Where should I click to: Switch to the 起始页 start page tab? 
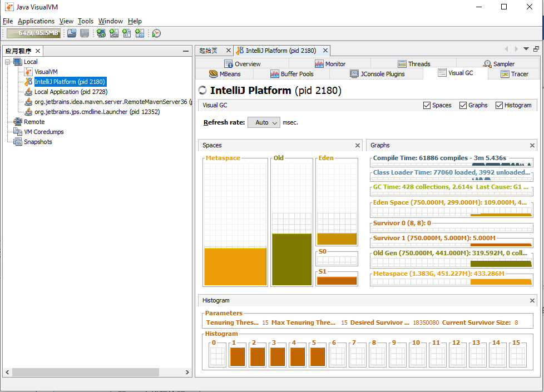209,51
